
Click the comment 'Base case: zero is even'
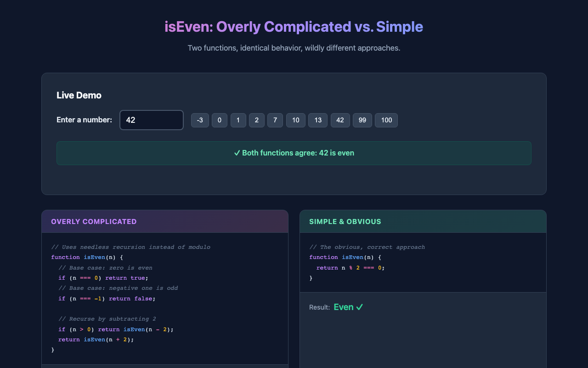(105, 268)
